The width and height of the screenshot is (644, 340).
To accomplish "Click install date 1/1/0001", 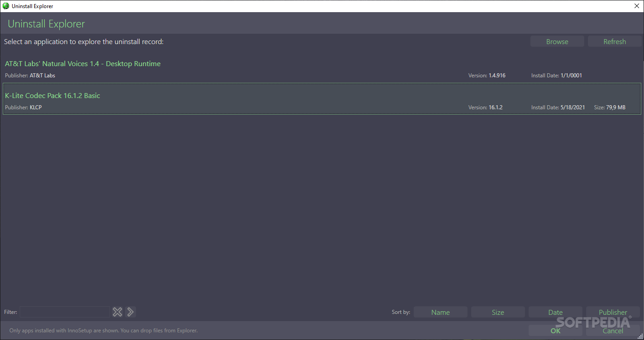I will pos(571,76).
